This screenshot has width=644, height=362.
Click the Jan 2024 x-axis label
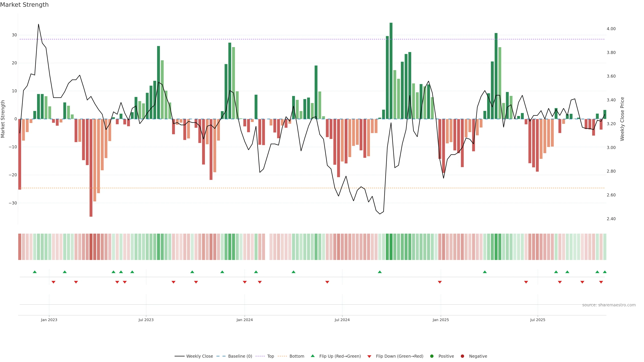245,320
